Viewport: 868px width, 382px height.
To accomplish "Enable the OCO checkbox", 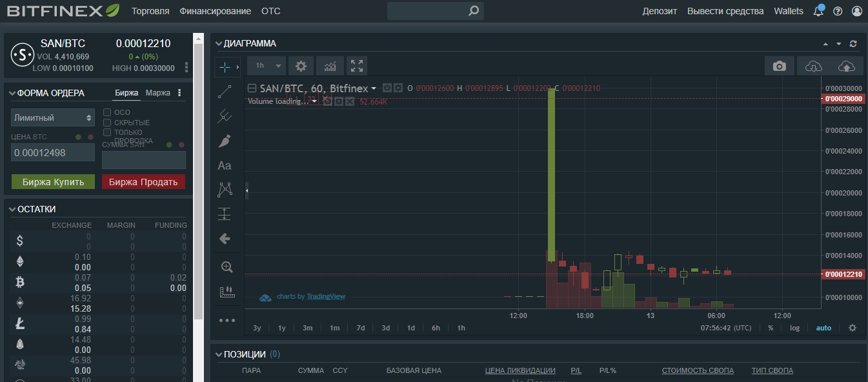I will [x=108, y=112].
